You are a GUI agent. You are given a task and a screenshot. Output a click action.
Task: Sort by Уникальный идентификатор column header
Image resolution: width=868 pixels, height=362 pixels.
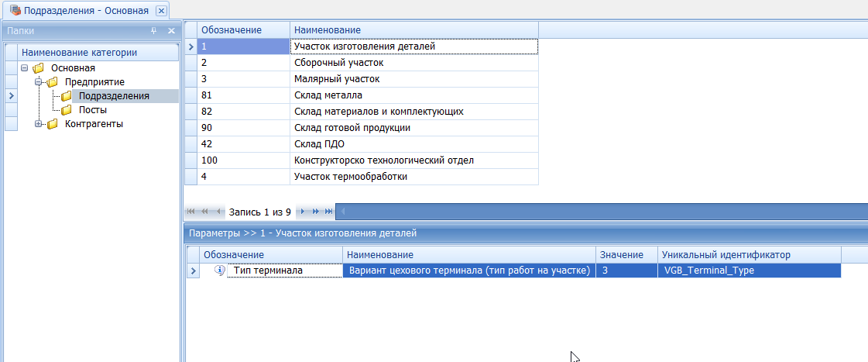pyautogui.click(x=750, y=254)
